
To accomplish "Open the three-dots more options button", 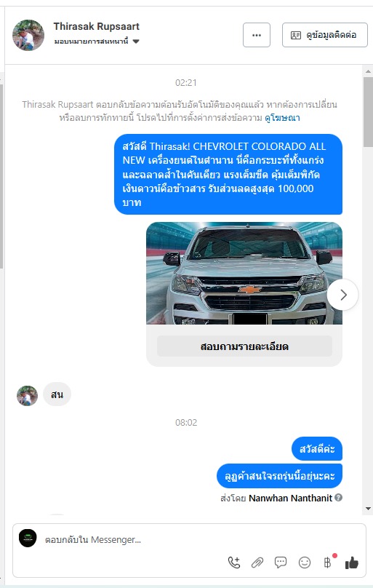I will pos(257,35).
